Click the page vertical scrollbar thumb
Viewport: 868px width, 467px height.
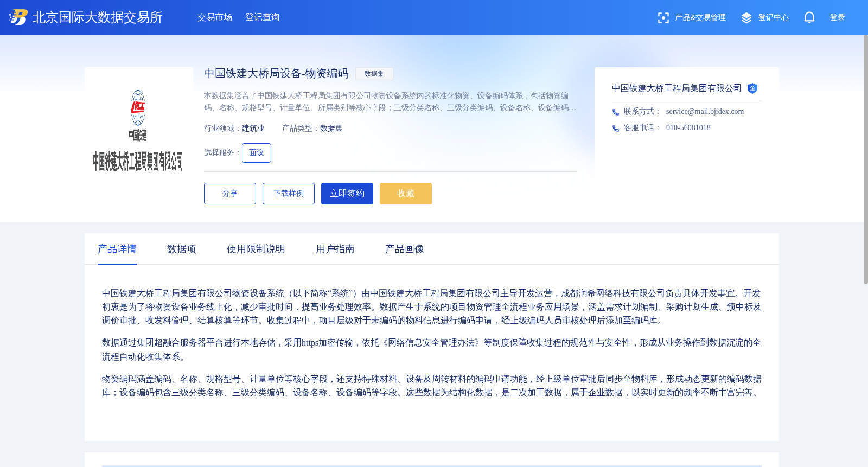865,159
